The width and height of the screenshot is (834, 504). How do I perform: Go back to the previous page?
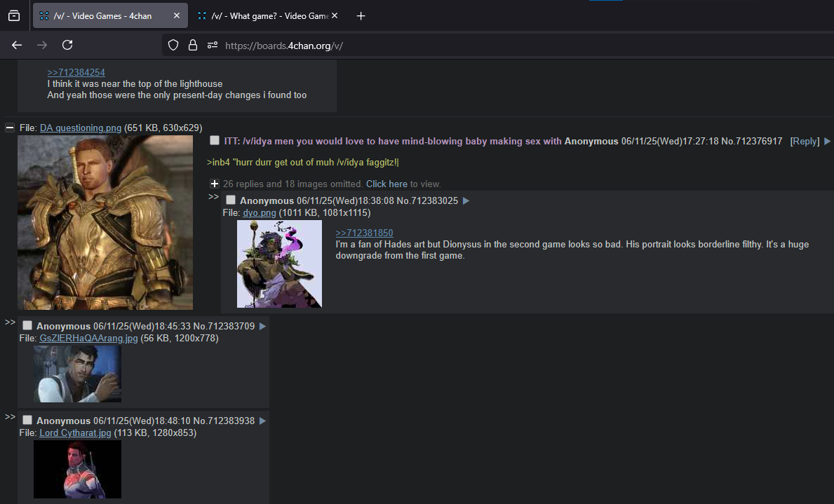(17, 45)
